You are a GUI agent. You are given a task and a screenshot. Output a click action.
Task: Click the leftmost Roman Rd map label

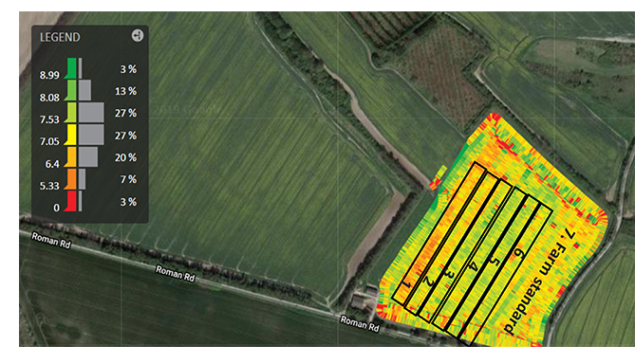click(x=51, y=241)
